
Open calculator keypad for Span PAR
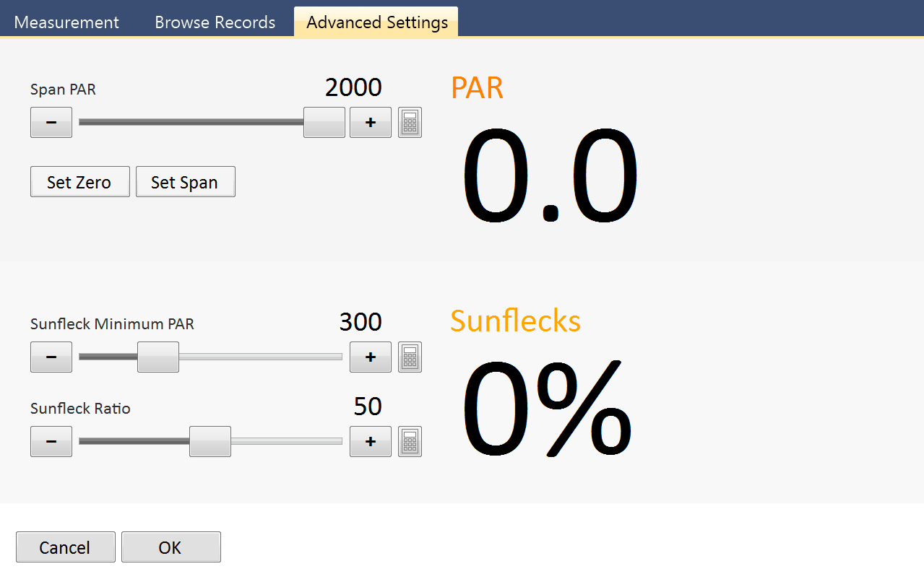410,123
